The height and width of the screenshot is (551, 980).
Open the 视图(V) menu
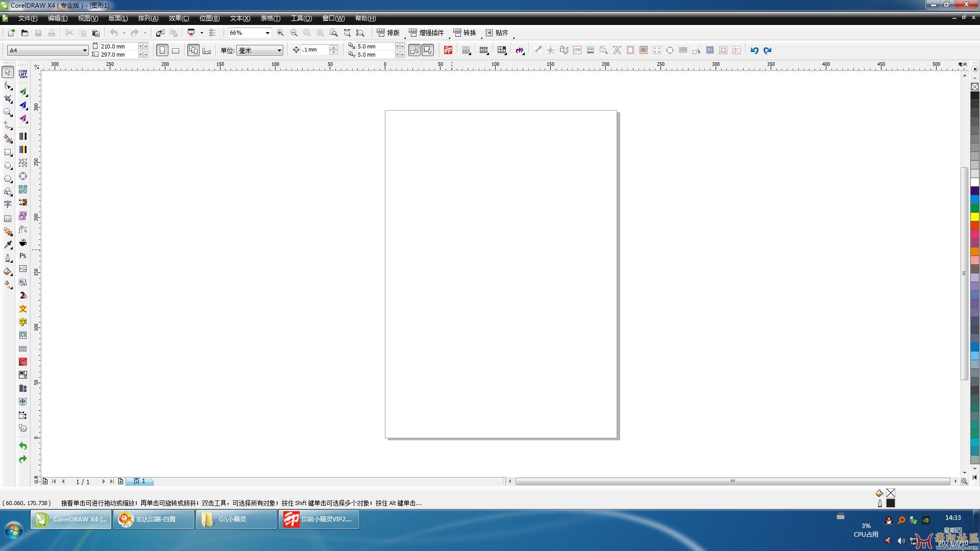pyautogui.click(x=88, y=18)
